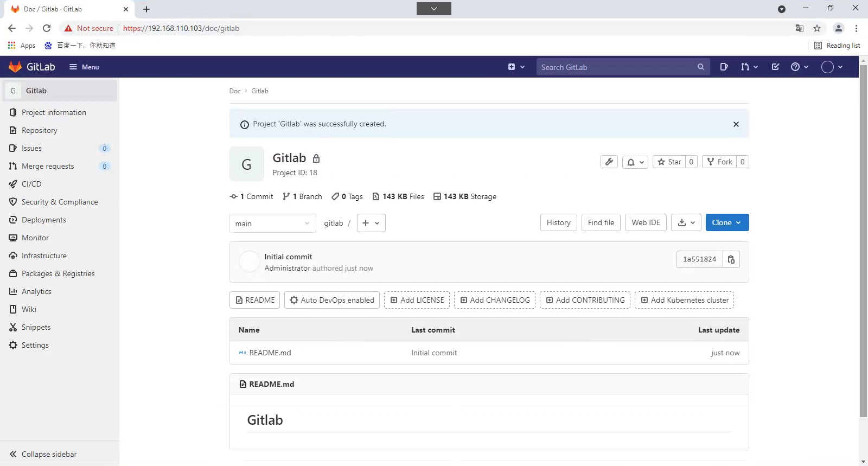Viewport: 868px width, 466px height.
Task: Open the Initial commit title link
Action: pyautogui.click(x=288, y=257)
